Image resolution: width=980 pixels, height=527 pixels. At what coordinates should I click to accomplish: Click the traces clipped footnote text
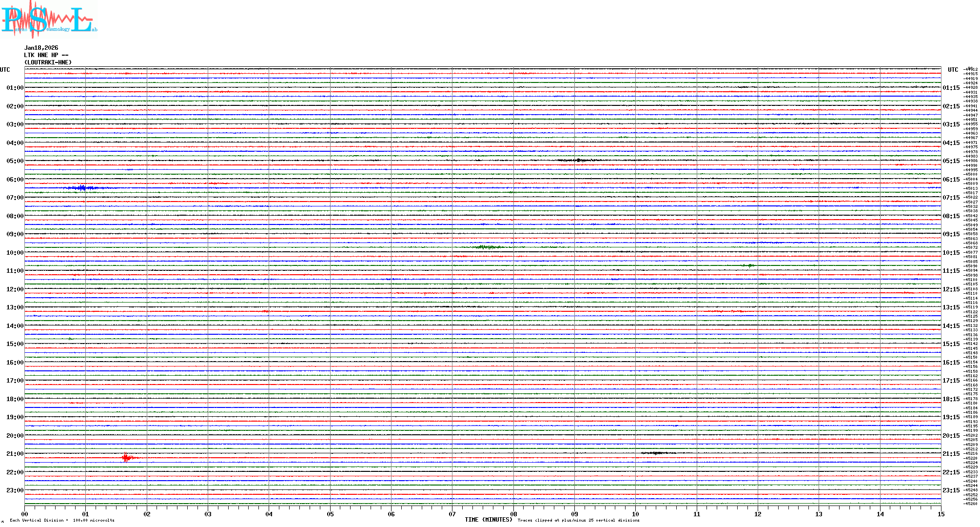point(578,520)
